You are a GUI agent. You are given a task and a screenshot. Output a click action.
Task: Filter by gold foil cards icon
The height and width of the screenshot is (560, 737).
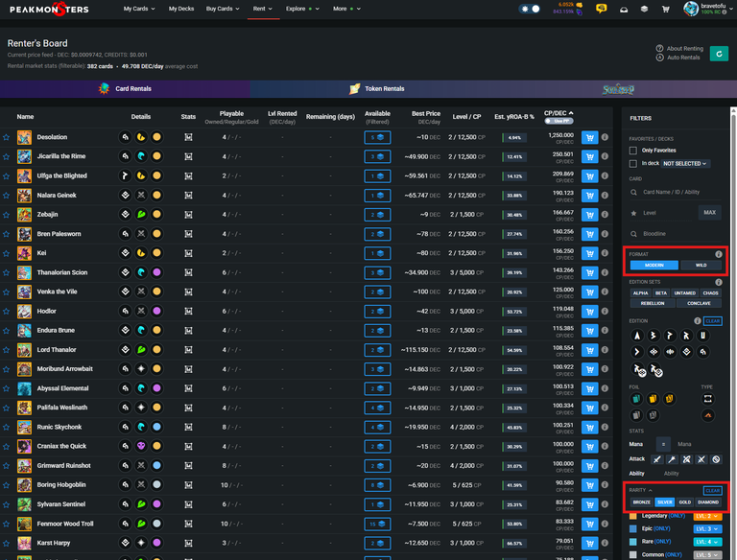pyautogui.click(x=653, y=399)
